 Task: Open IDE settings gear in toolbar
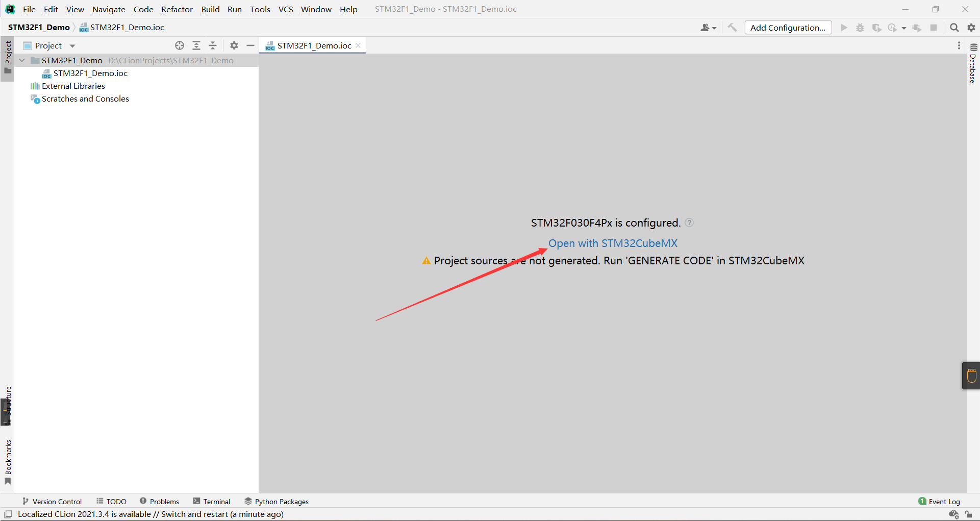(971, 28)
